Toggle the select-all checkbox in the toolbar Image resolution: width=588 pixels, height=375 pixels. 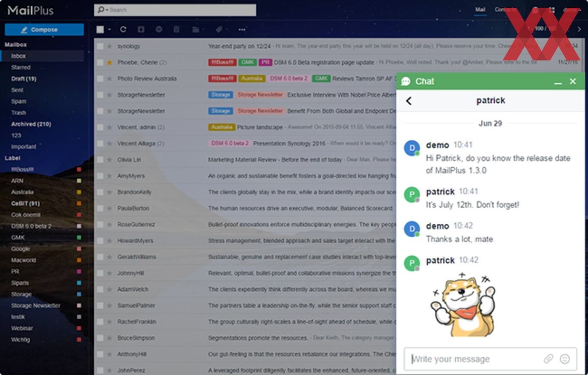point(100,29)
